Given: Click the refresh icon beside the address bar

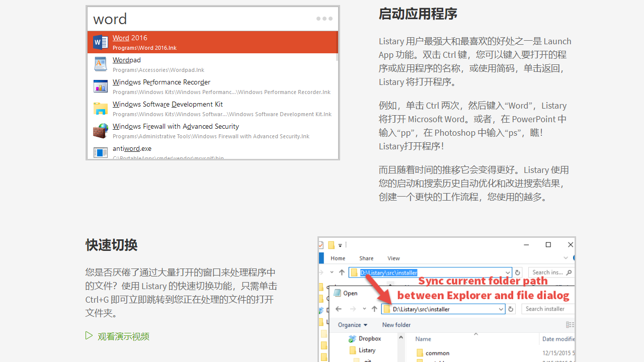Looking at the screenshot, I should [x=517, y=272].
